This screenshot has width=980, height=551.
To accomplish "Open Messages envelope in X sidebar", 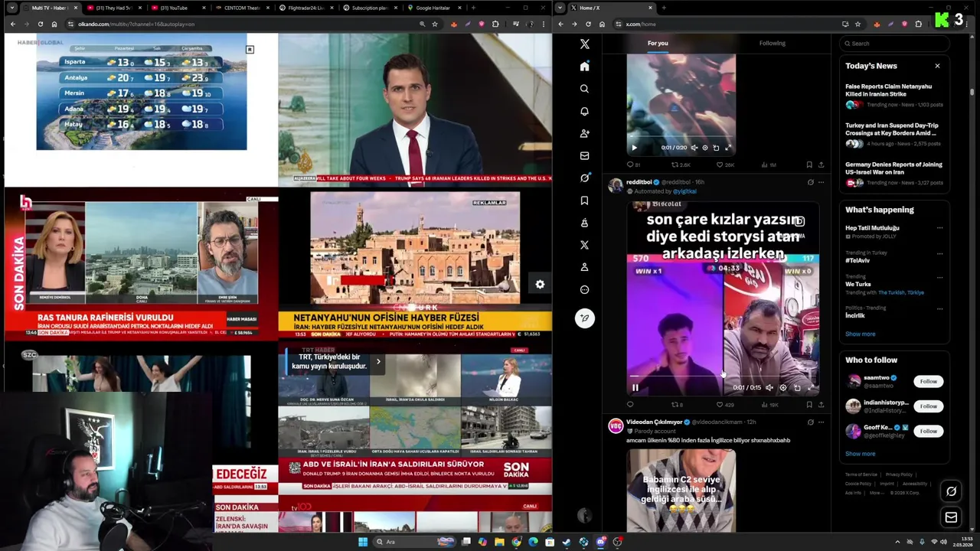I will (x=584, y=155).
